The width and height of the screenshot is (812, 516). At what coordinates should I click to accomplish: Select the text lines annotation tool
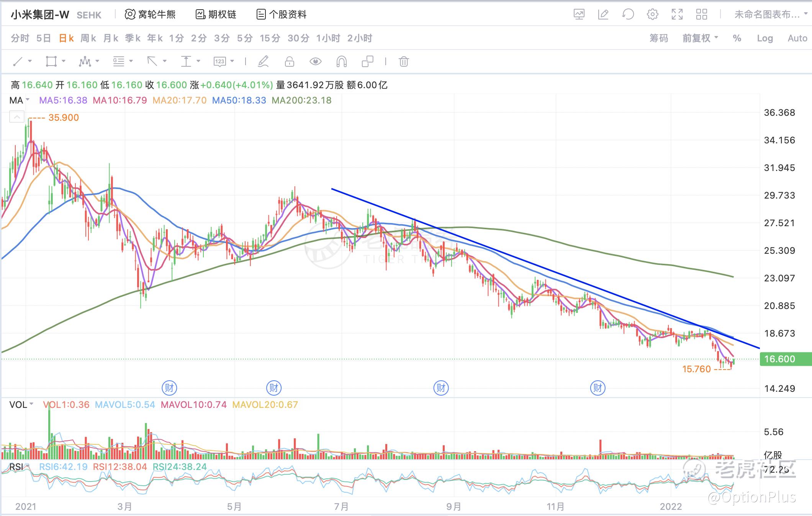(x=118, y=61)
